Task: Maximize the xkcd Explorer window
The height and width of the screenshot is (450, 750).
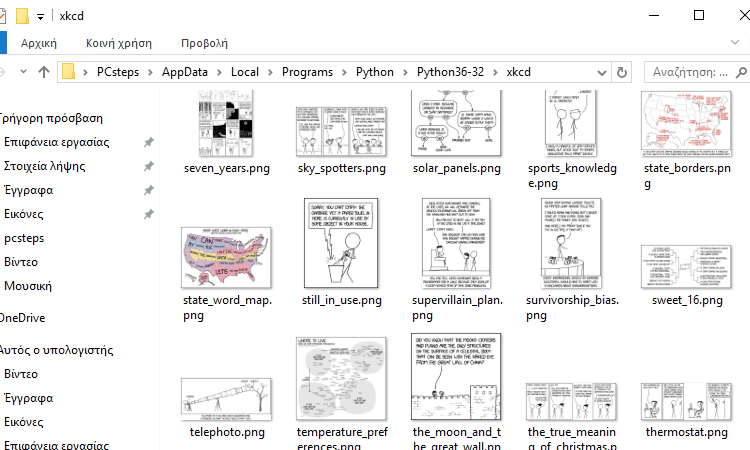Action: (x=699, y=15)
